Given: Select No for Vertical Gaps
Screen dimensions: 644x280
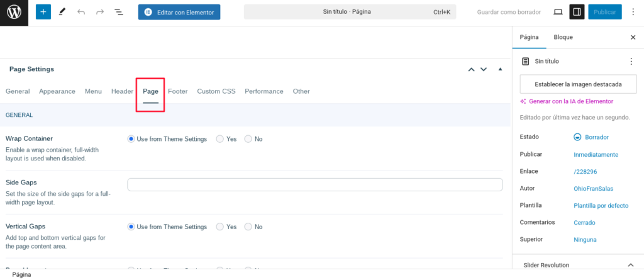Looking at the screenshot, I should pos(248,227).
